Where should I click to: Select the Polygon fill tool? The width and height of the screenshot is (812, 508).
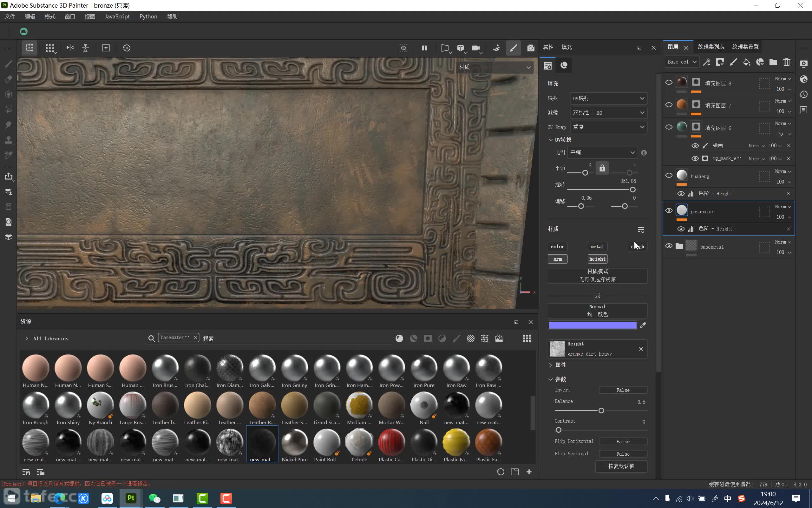9,109
